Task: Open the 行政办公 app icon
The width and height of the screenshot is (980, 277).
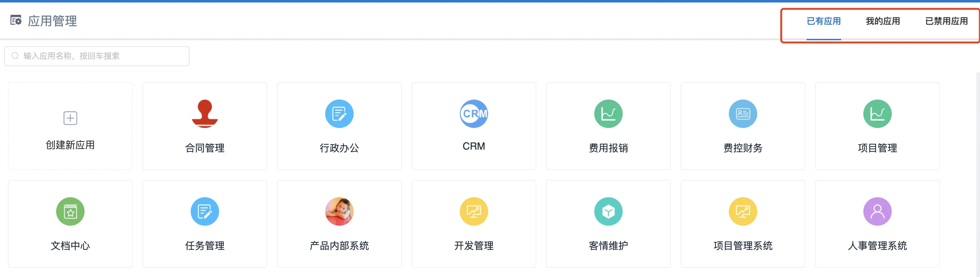Action: tap(339, 114)
